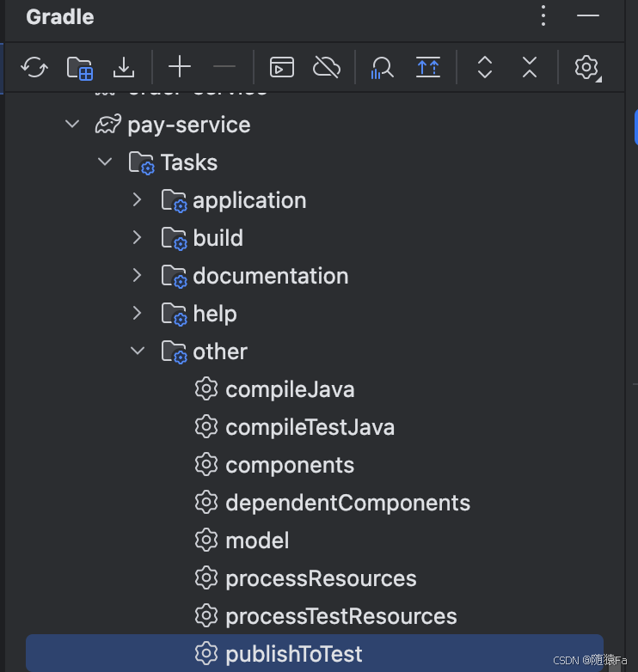The width and height of the screenshot is (638, 672).
Task: Select the help group label
Action: click(215, 315)
